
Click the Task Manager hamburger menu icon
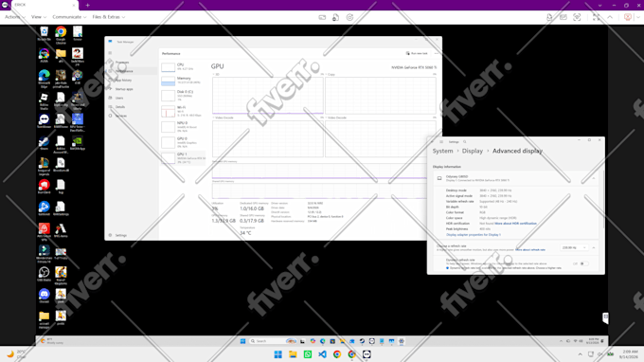coord(110,53)
